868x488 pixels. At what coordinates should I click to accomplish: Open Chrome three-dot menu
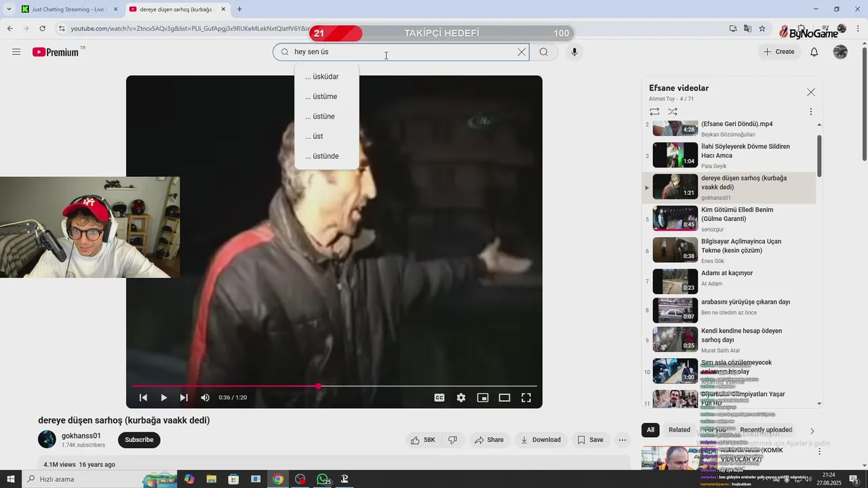(859, 28)
